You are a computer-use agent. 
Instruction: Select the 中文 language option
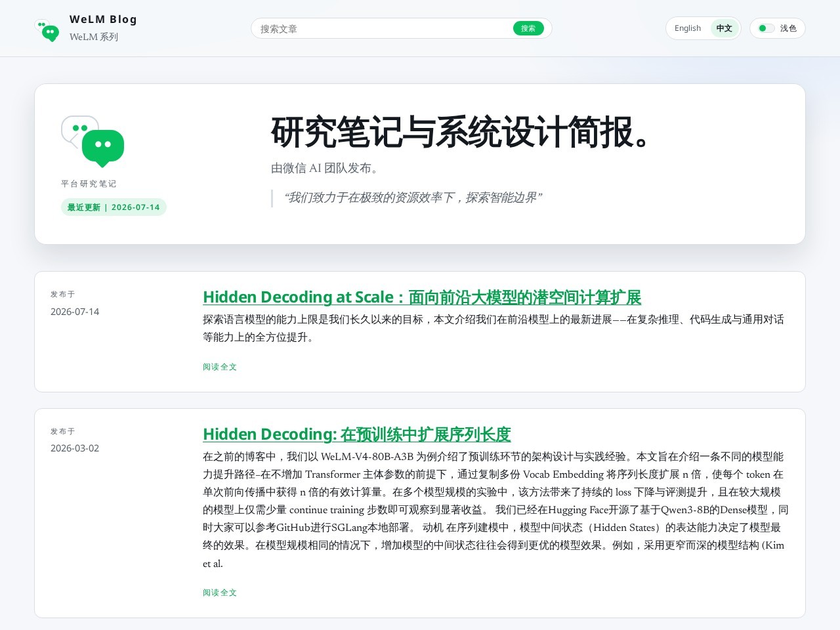724,28
